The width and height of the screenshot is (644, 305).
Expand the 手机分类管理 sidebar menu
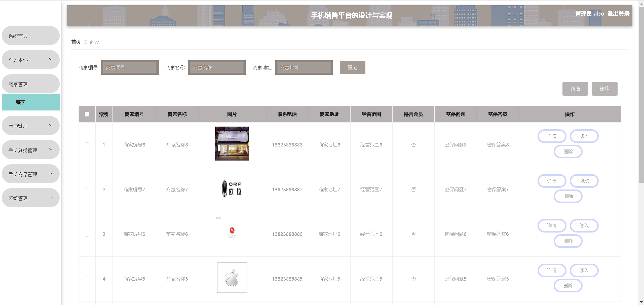(30, 150)
